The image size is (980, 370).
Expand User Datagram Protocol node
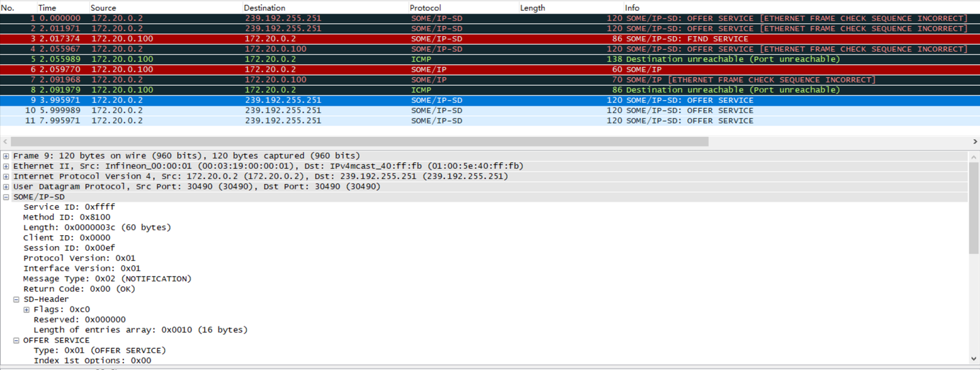(x=6, y=187)
